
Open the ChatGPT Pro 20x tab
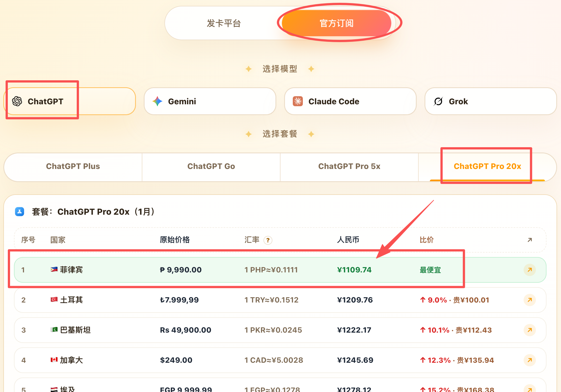(x=487, y=166)
